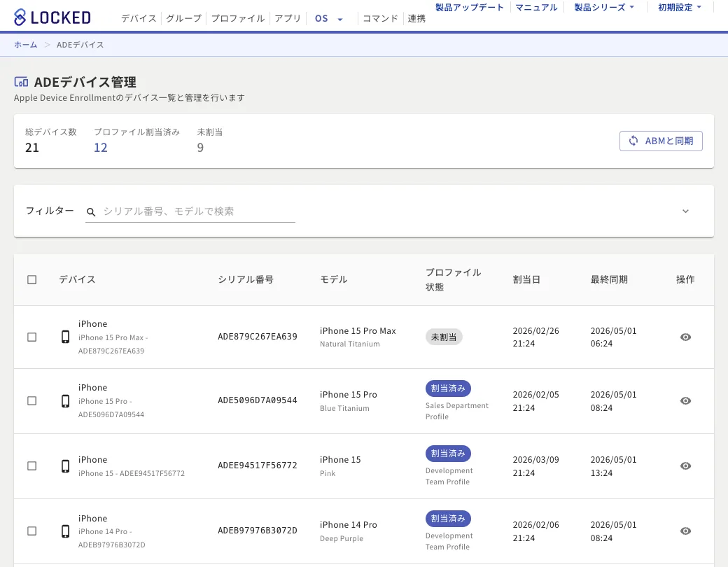Viewport: 728px width, 567px height.
Task: Click serial number ADEE94517F56772 cell
Action: click(x=257, y=465)
